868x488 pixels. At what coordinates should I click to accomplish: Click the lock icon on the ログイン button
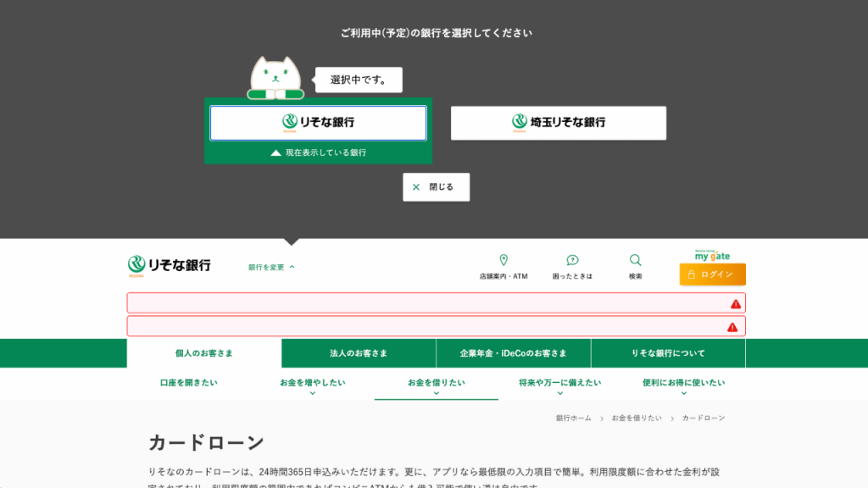pyautogui.click(x=693, y=275)
